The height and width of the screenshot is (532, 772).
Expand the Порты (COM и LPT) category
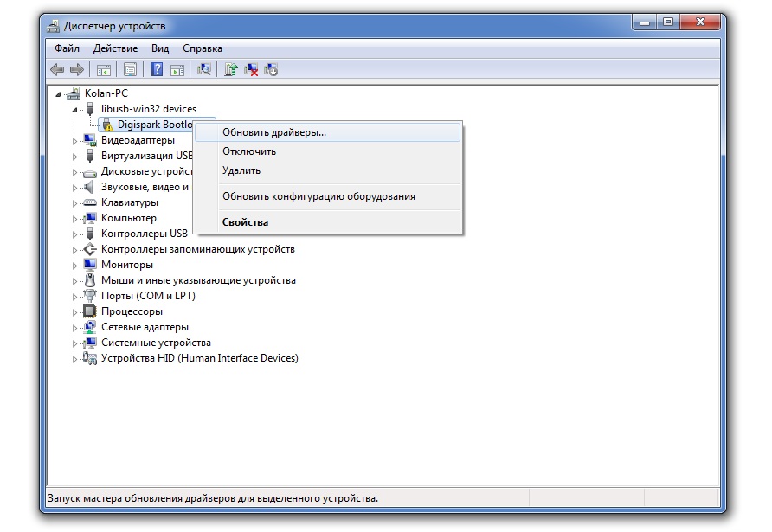pos(74,296)
